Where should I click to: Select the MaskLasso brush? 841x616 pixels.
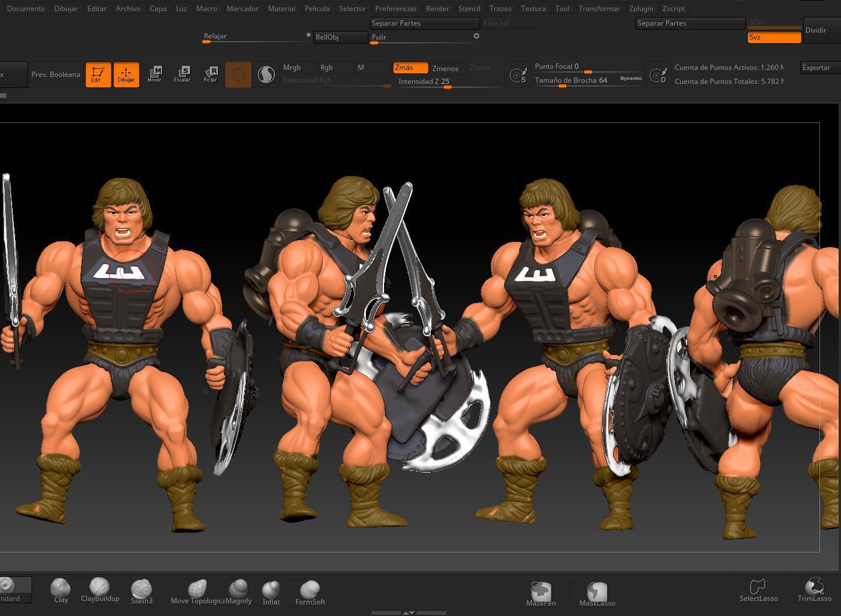pos(597,594)
